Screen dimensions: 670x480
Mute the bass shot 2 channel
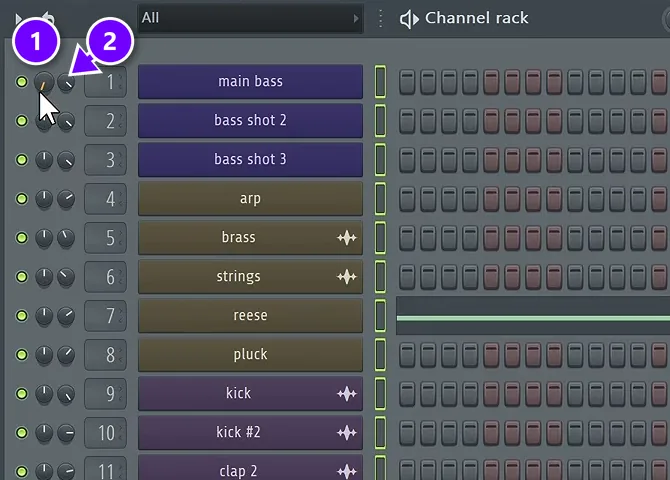coord(21,121)
